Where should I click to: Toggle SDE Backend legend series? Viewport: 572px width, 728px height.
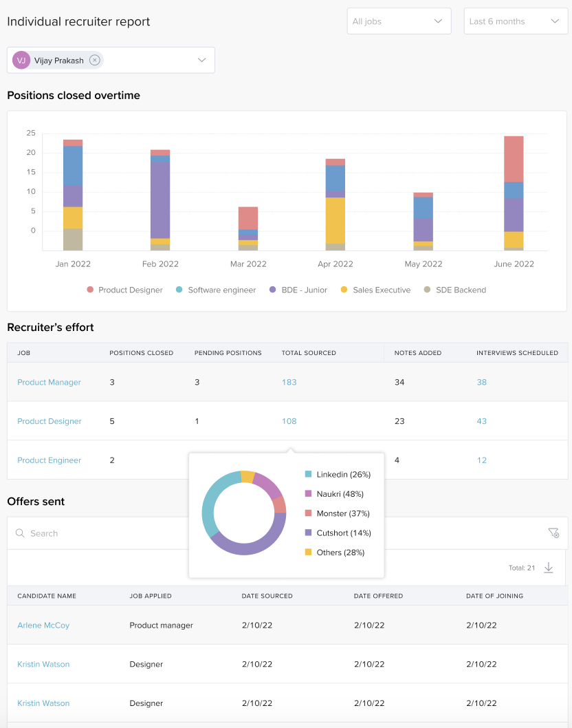coord(454,290)
